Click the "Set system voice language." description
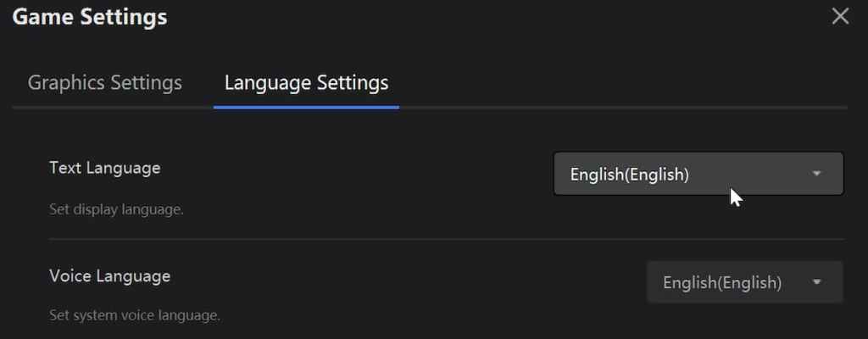The height and width of the screenshot is (339, 868). 135,316
